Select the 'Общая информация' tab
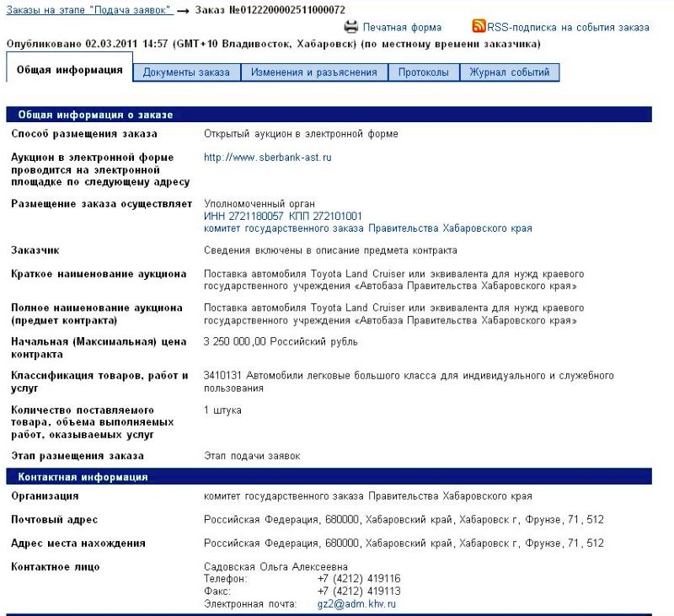Screen dimensions: 674x616 70,70
